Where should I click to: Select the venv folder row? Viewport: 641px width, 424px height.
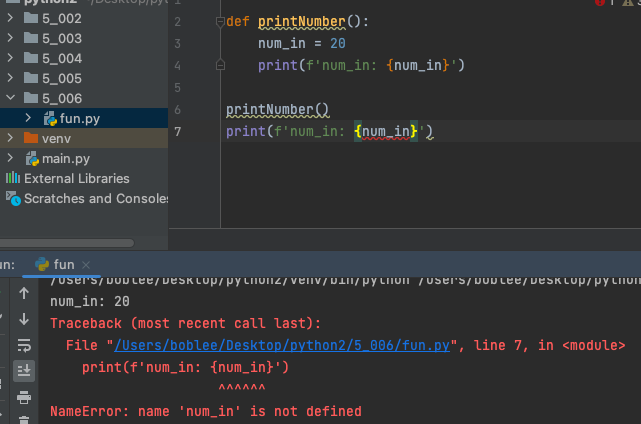(x=84, y=138)
